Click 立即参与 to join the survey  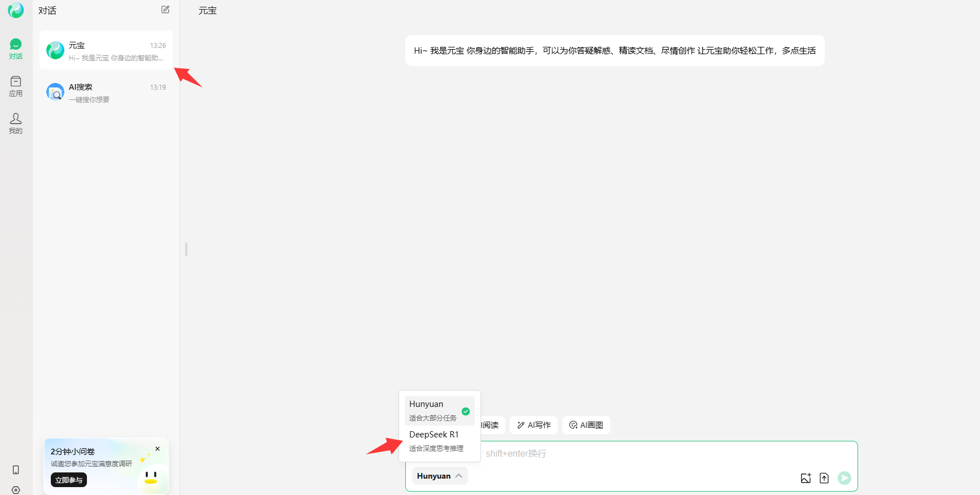(x=69, y=480)
